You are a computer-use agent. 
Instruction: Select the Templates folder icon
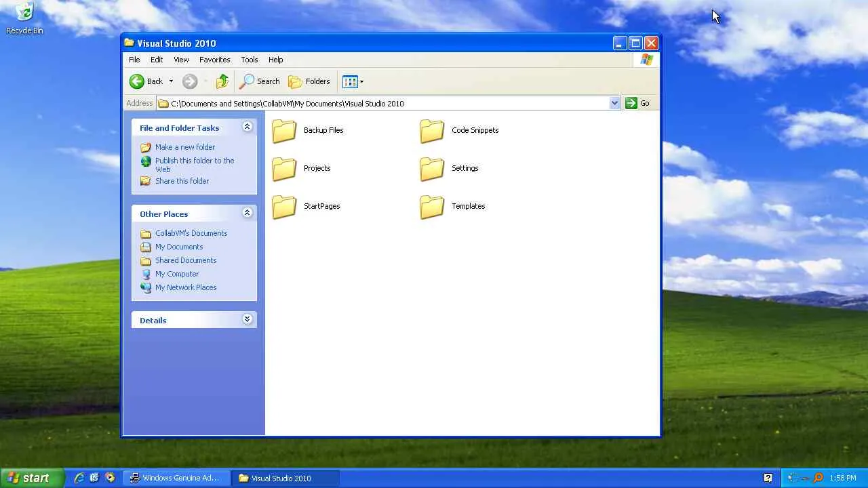pyautogui.click(x=432, y=207)
